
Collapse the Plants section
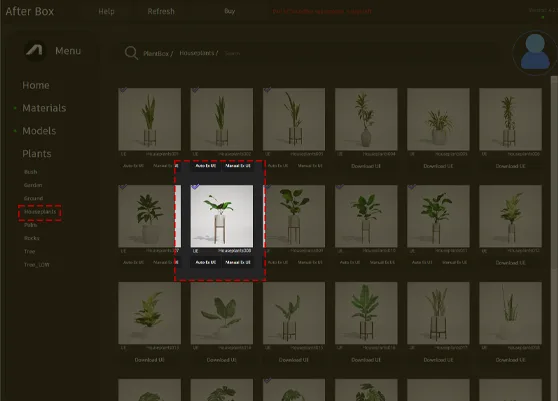tap(37, 154)
